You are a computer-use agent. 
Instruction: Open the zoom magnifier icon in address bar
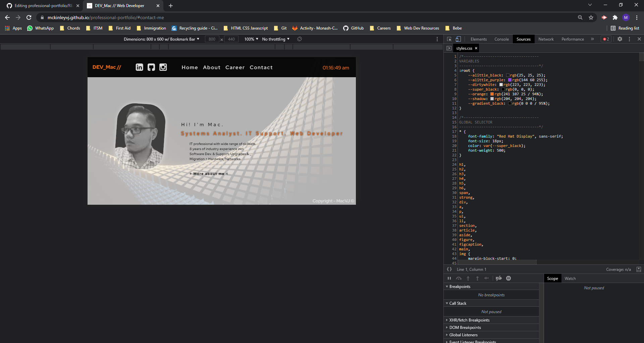(580, 17)
